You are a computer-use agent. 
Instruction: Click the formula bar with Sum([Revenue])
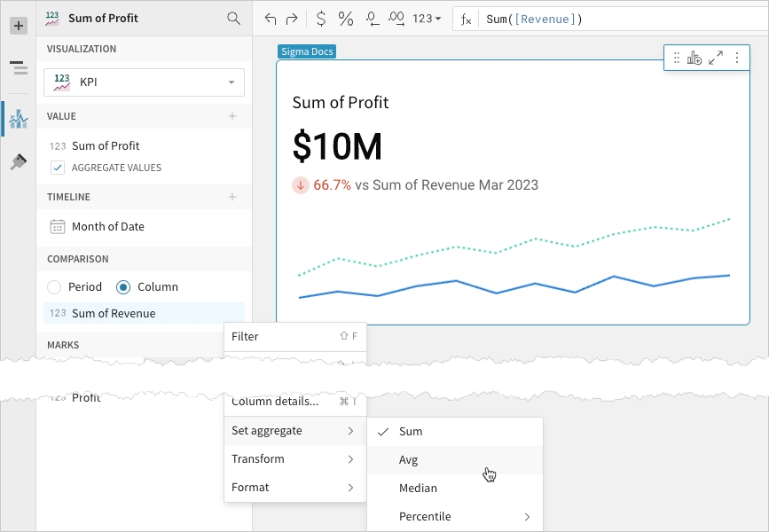[621, 19]
